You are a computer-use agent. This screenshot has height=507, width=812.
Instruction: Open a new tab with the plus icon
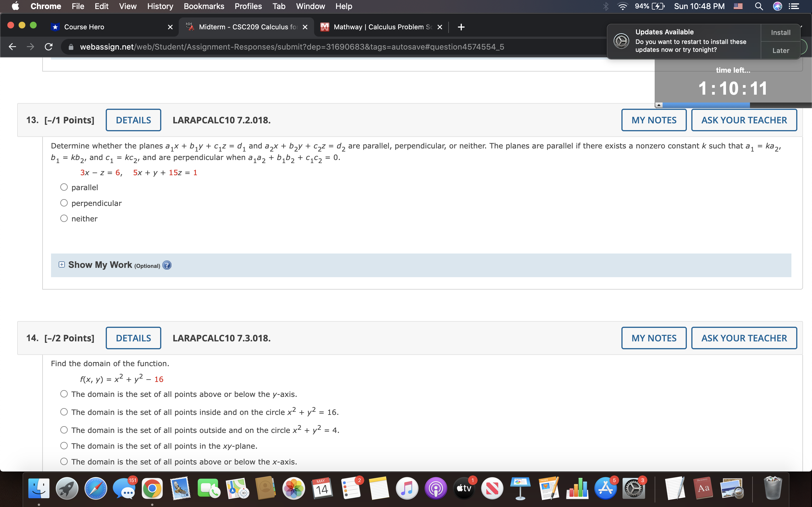pyautogui.click(x=461, y=27)
